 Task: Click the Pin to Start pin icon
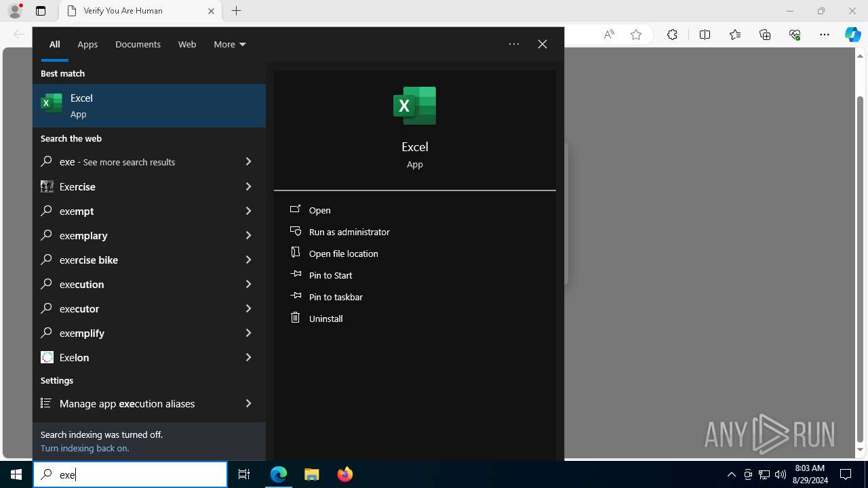[x=295, y=274]
